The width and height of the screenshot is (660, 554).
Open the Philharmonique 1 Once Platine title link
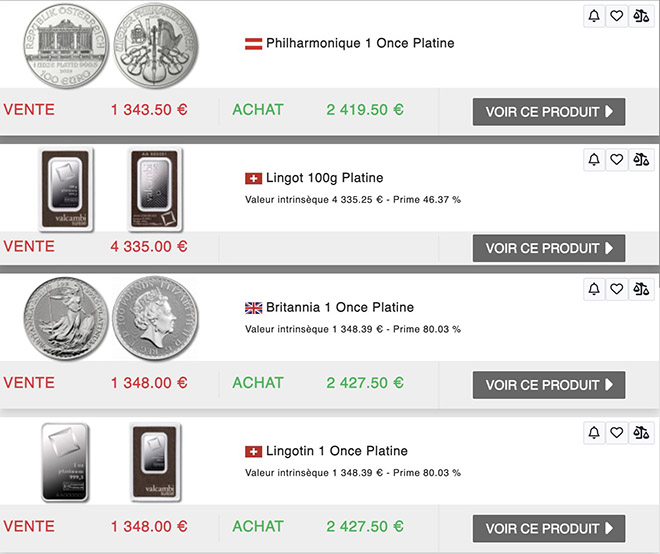tap(360, 43)
